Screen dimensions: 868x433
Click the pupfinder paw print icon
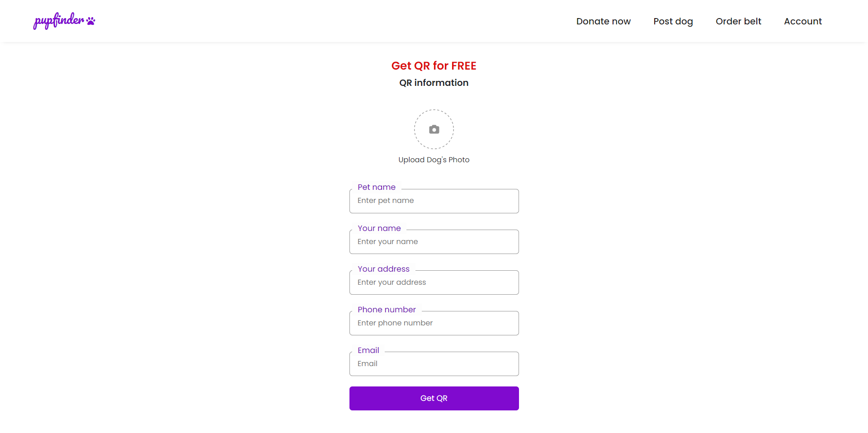pos(91,20)
